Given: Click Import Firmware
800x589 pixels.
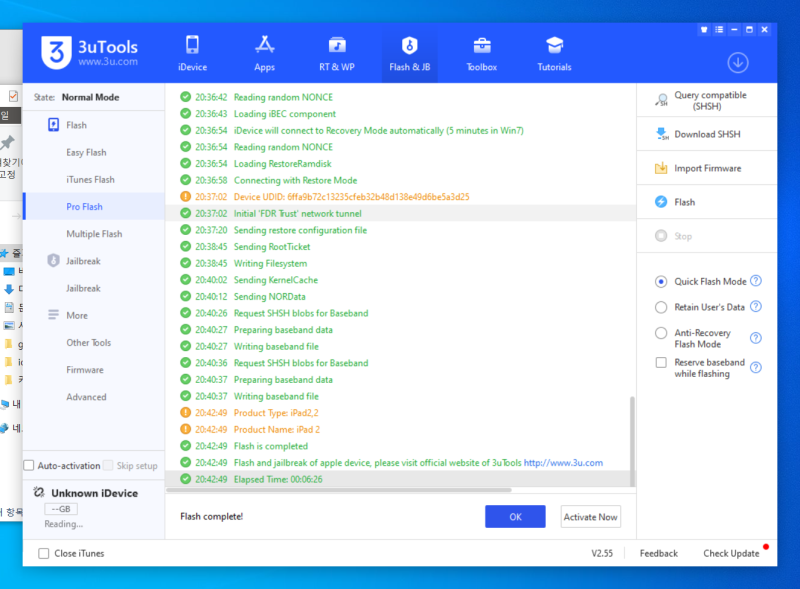Looking at the screenshot, I should click(707, 168).
